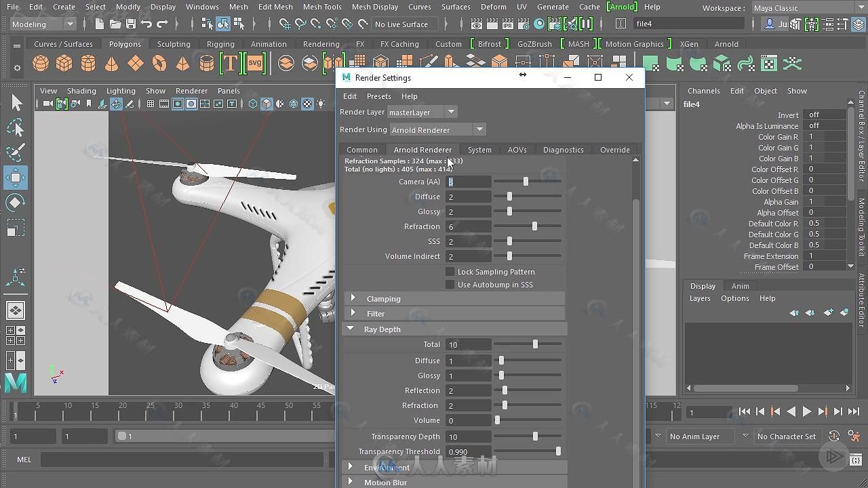This screenshot has width=868, height=488.
Task: Click Channels in the Channel Box
Action: pos(704,91)
